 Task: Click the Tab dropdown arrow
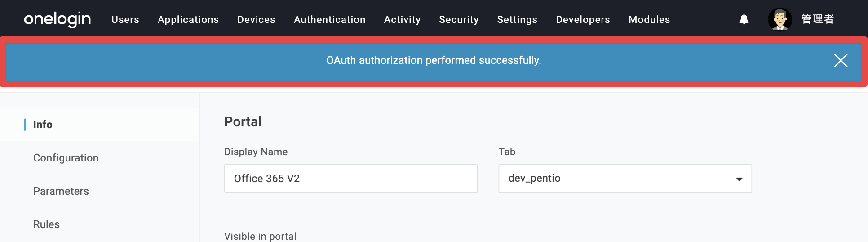coord(739,179)
